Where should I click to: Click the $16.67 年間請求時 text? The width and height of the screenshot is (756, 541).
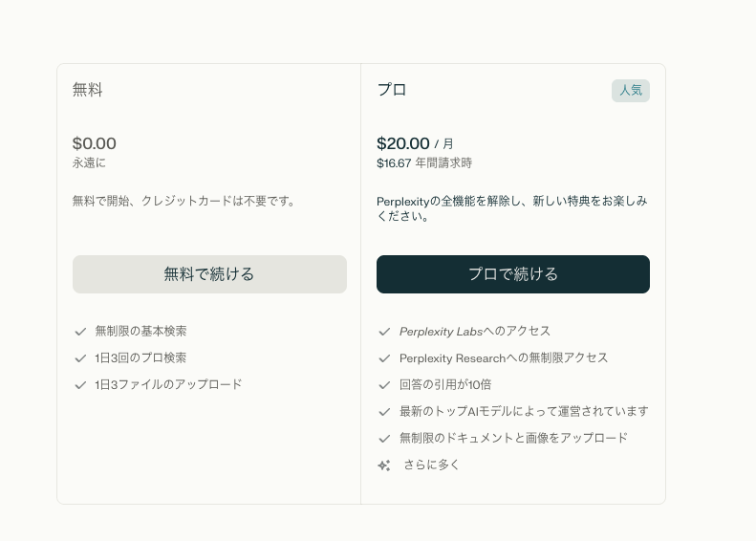pyautogui.click(x=424, y=163)
